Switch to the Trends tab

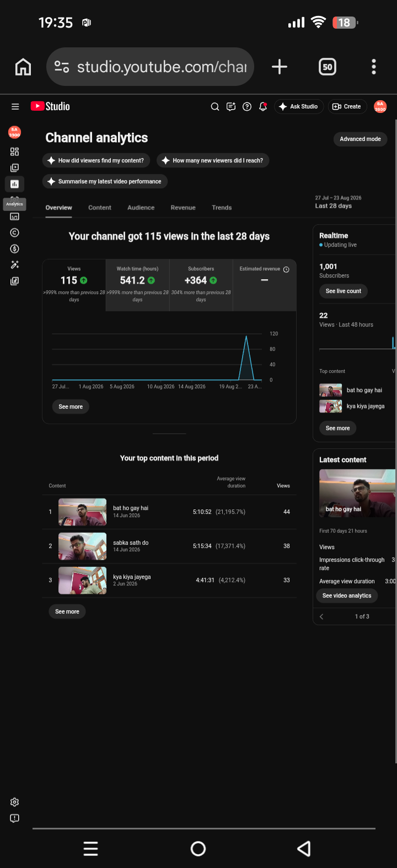click(x=222, y=208)
